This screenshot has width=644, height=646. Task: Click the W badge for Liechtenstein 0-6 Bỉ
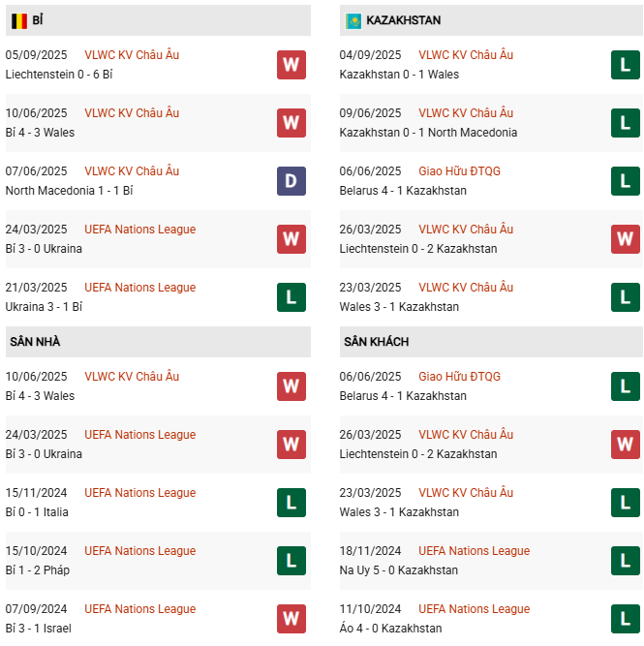click(x=291, y=65)
